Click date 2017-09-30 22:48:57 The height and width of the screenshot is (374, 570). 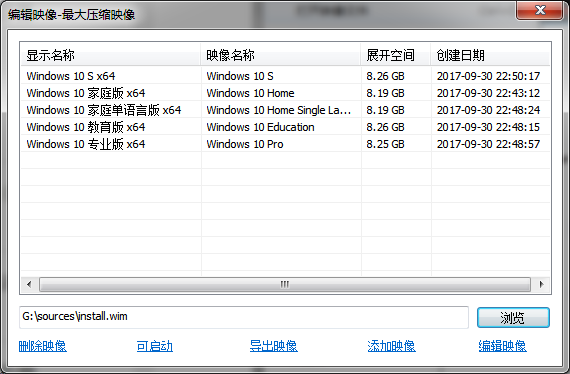[x=488, y=144]
